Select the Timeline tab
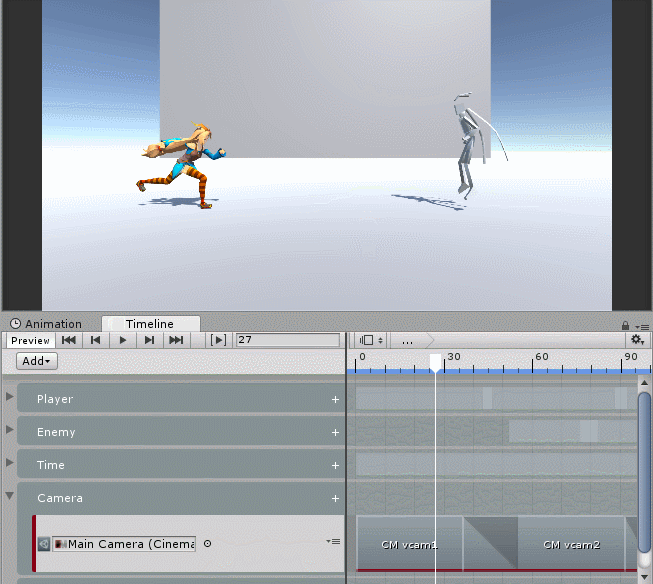Image resolution: width=653 pixels, height=584 pixels. [x=150, y=324]
